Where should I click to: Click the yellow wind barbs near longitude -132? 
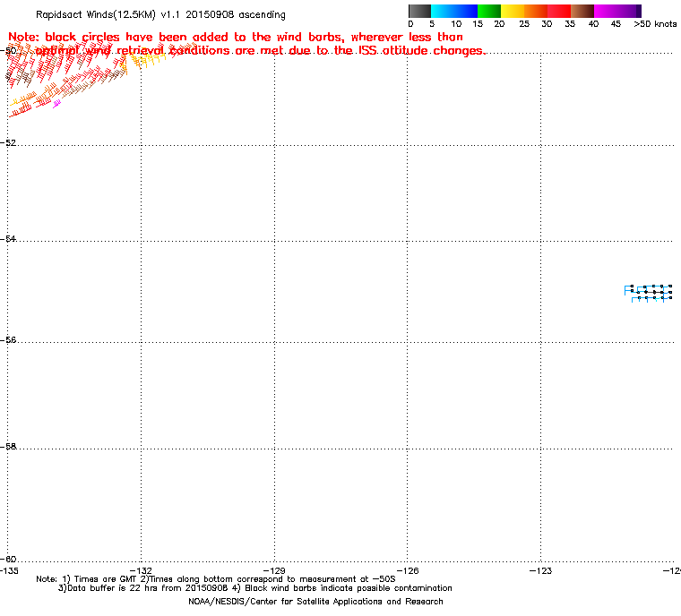point(150,60)
